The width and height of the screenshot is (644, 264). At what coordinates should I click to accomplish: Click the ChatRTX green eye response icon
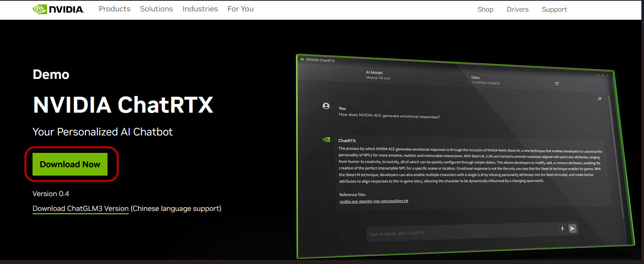326,140
